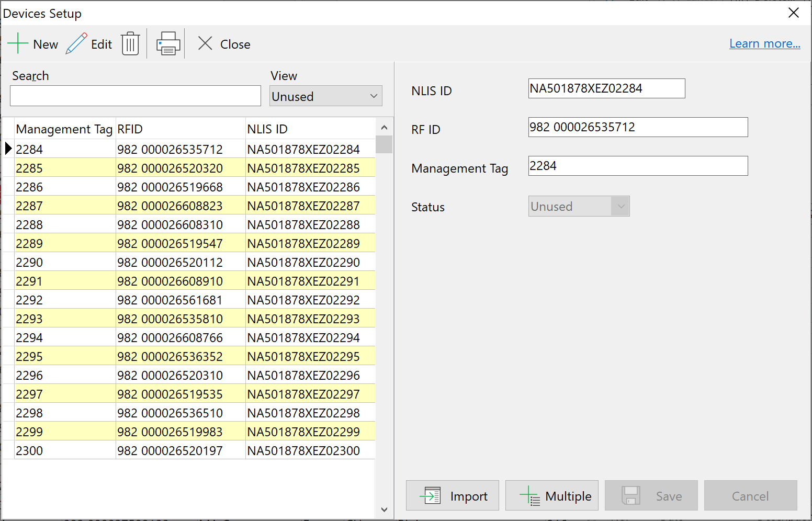
Task: Click the trash can delete icon
Action: (x=130, y=43)
